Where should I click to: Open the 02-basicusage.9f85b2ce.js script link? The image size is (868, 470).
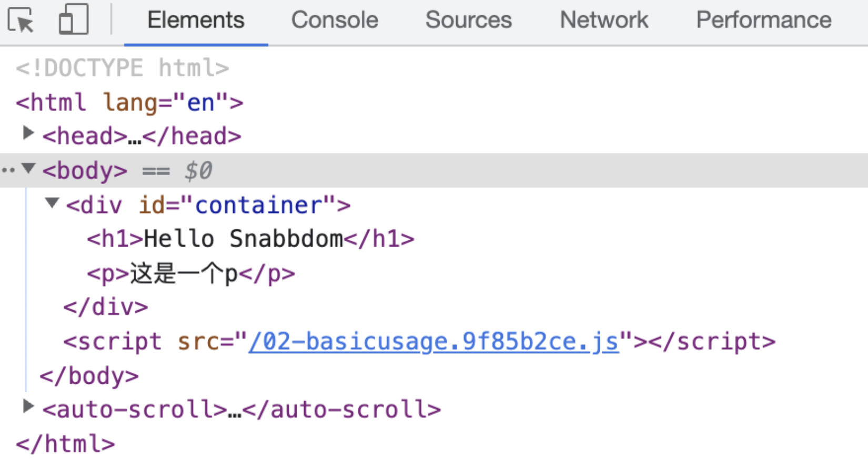pyautogui.click(x=433, y=342)
